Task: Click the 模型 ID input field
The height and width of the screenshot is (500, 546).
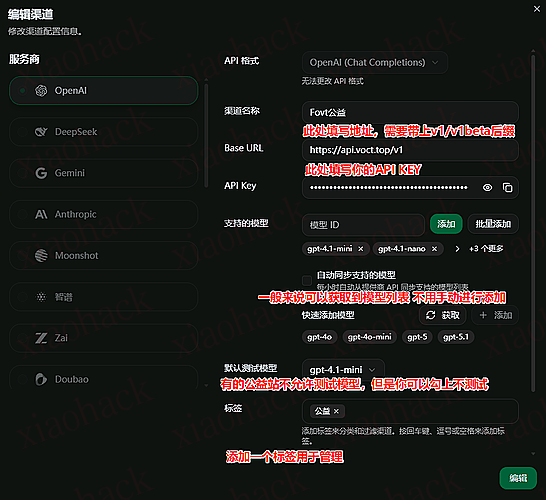Action: pos(363,225)
